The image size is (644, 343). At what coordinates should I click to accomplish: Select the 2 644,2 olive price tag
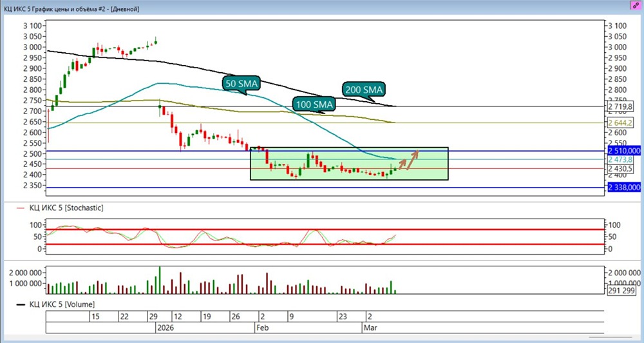pyautogui.click(x=621, y=122)
